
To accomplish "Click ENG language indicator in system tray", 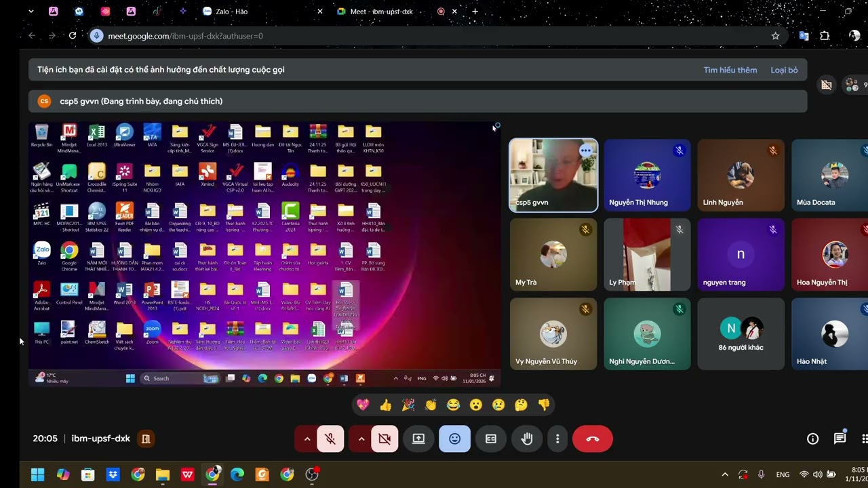I will click(783, 474).
